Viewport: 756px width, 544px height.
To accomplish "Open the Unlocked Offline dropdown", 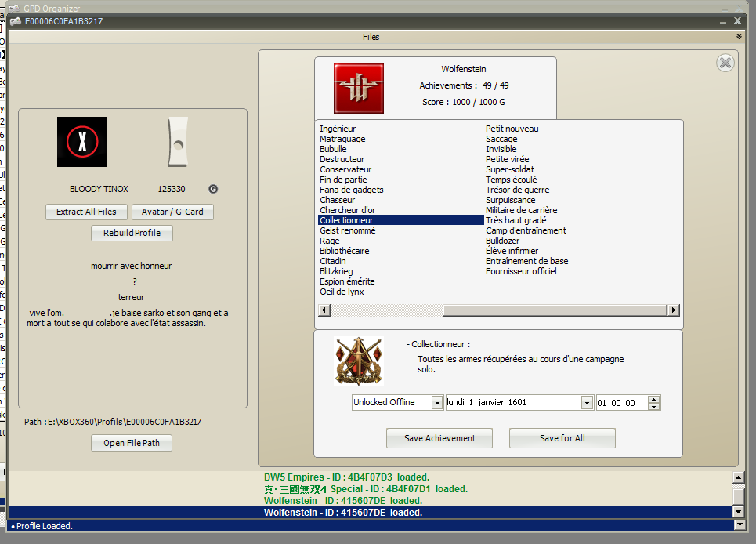I will (437, 403).
